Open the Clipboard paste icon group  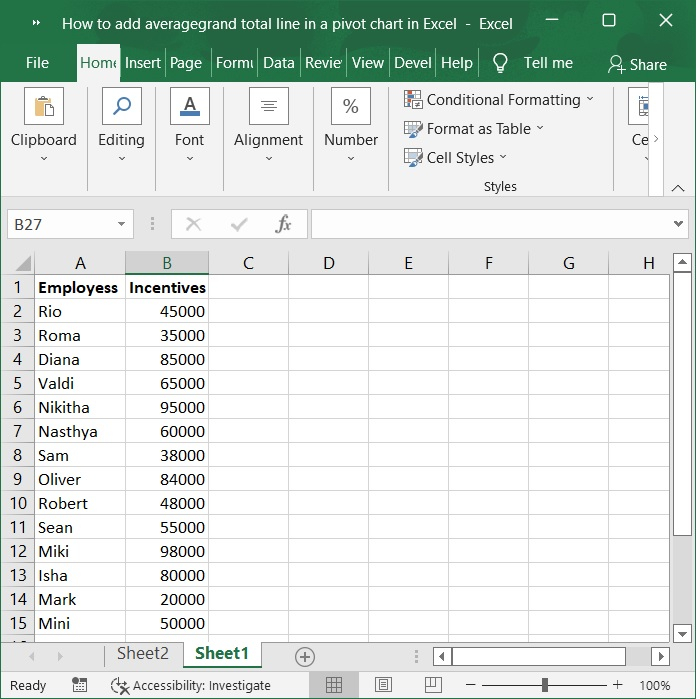tap(44, 106)
